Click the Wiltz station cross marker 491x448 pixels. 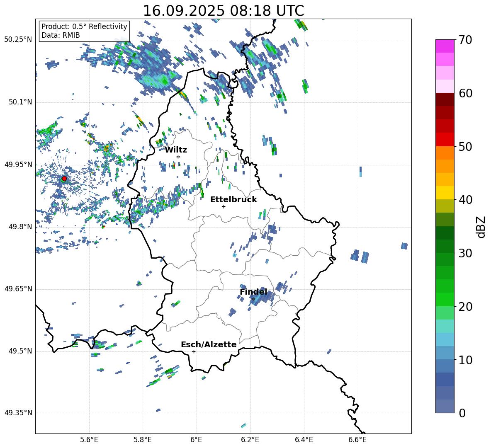(x=178, y=157)
